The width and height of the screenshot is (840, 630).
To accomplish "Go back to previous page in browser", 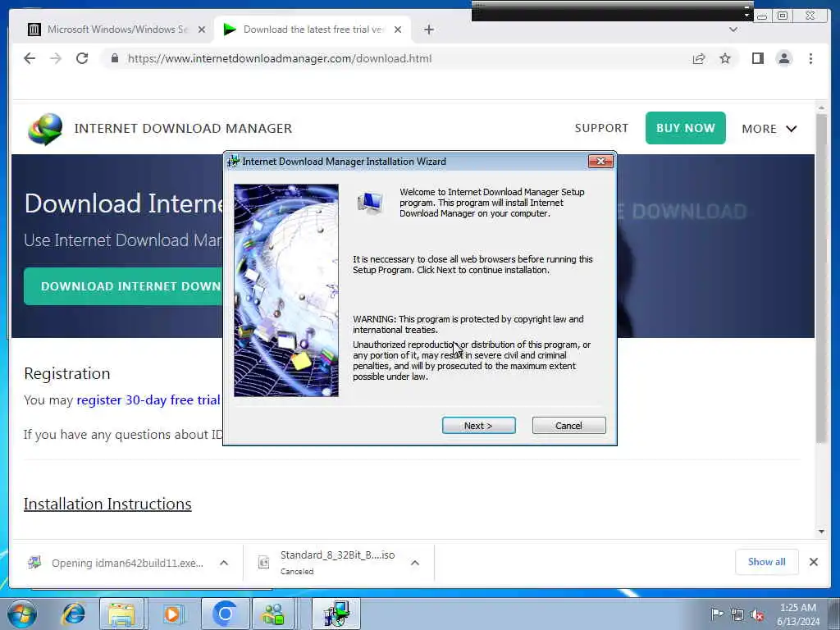I will point(30,58).
